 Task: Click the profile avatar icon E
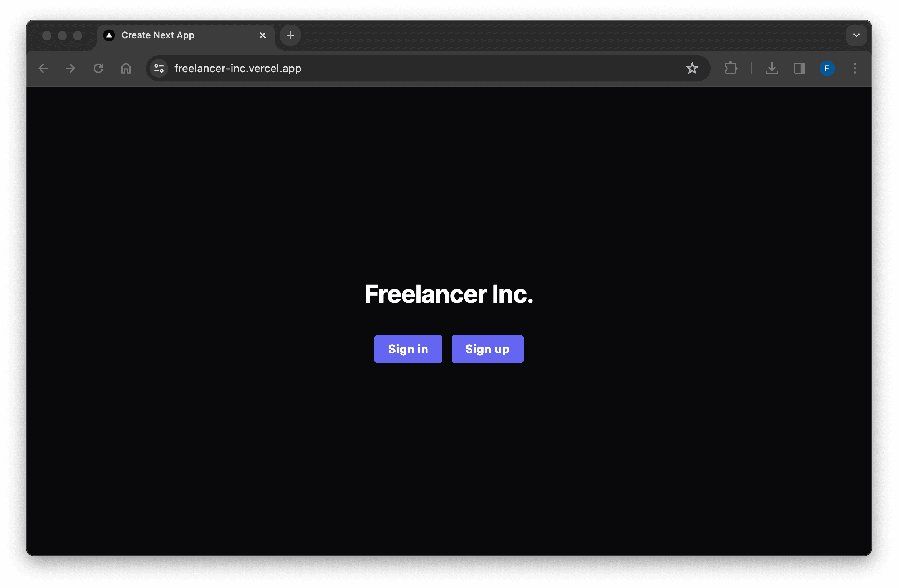point(827,68)
